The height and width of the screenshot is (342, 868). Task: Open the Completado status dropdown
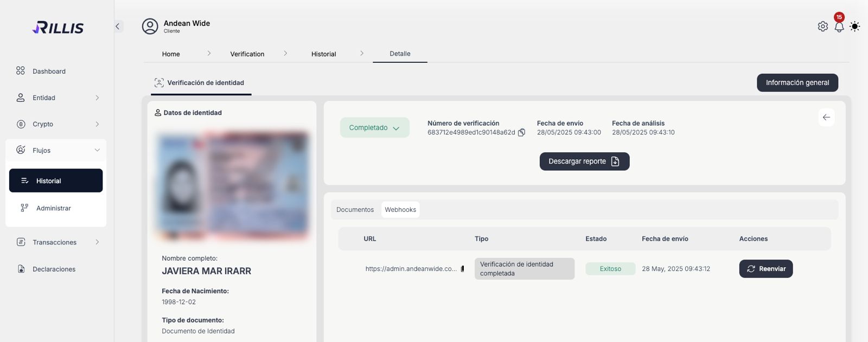(374, 128)
